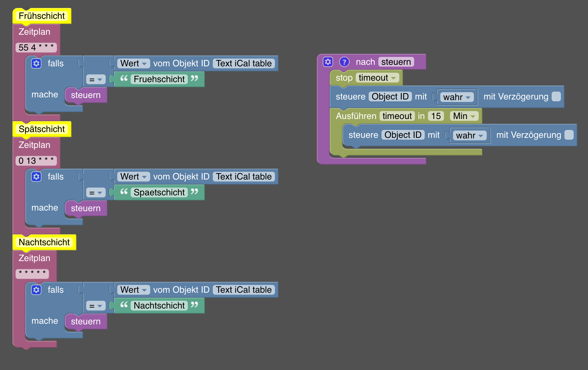Open 'Wert' dropdown in Frühschicht block
Screen dimensions: 588x370
pyautogui.click(x=133, y=64)
